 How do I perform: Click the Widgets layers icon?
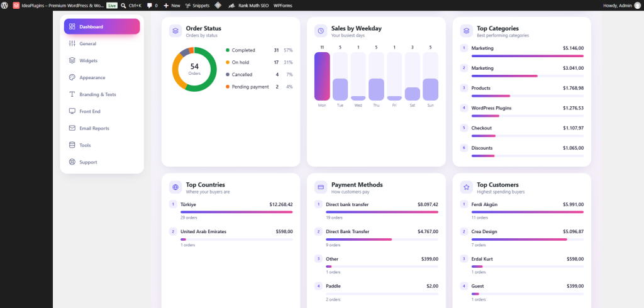pos(72,60)
